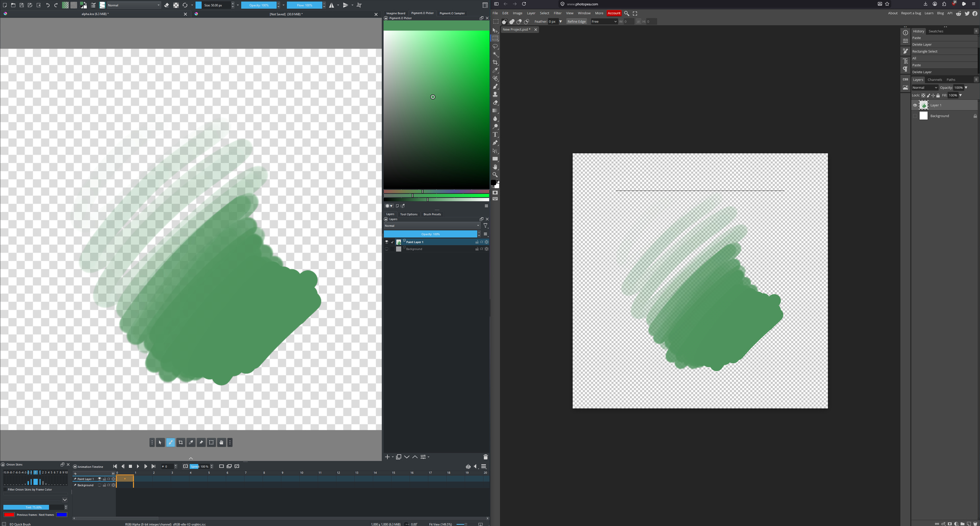This screenshot has width=980, height=526.
Task: Switch to the alpha.kra document tab
Action: [95, 14]
